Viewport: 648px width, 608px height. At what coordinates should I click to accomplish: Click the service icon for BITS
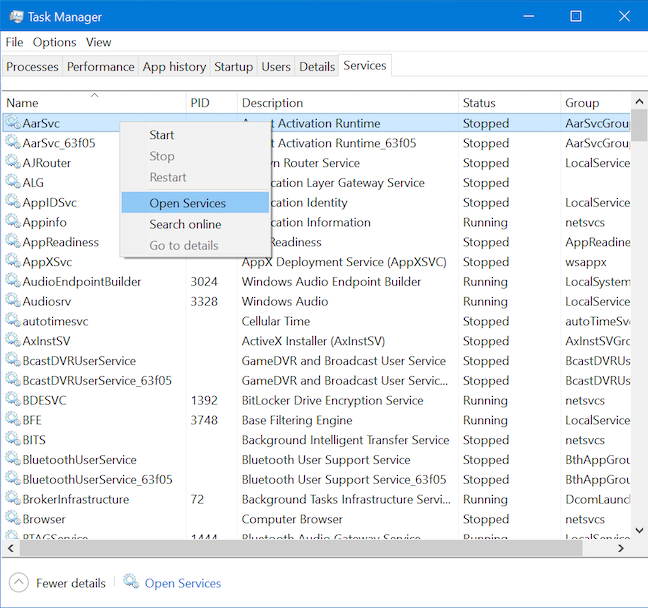click(x=13, y=439)
